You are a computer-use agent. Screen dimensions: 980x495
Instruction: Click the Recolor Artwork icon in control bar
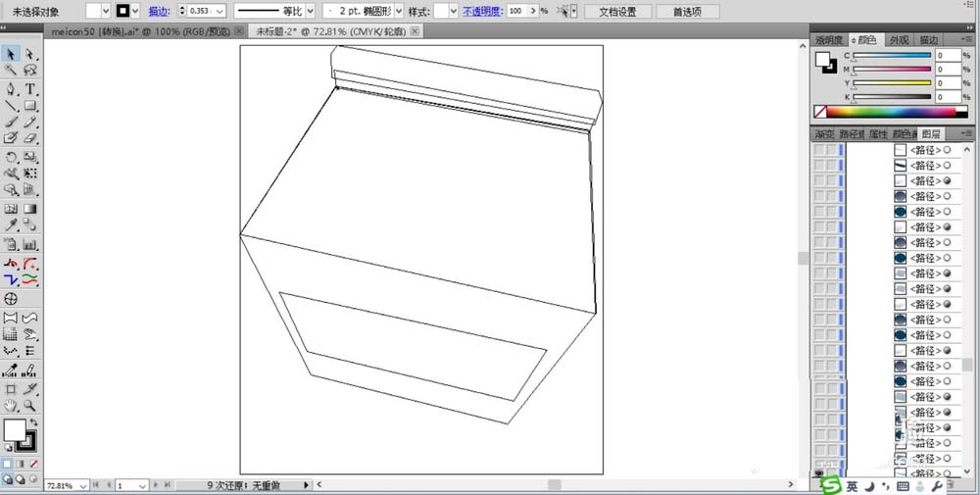coord(563,11)
